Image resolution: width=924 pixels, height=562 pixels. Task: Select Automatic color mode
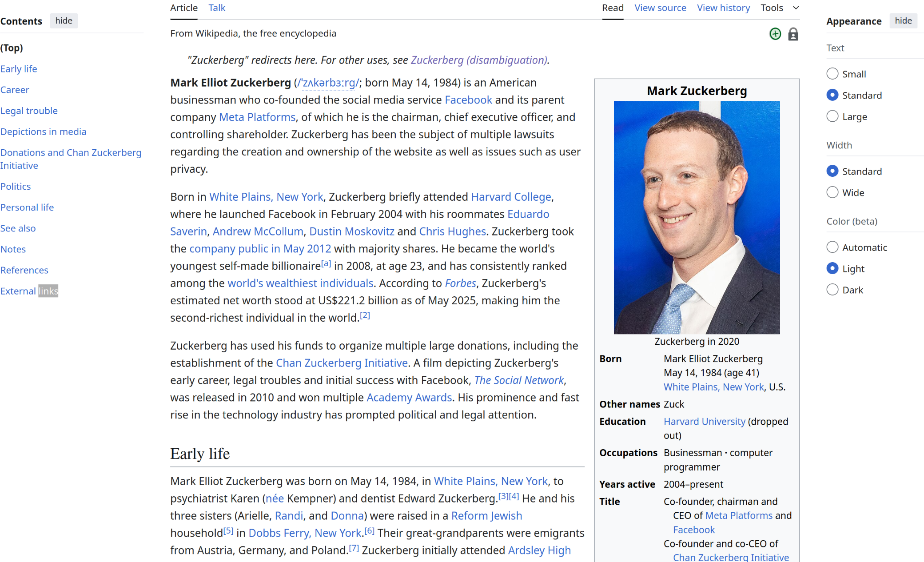click(x=832, y=247)
